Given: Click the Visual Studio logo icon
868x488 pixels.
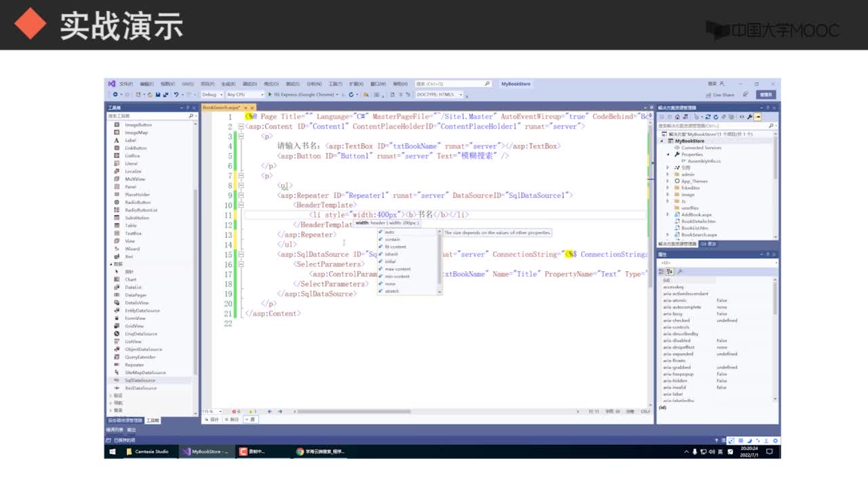Looking at the screenshot, I should click(111, 84).
